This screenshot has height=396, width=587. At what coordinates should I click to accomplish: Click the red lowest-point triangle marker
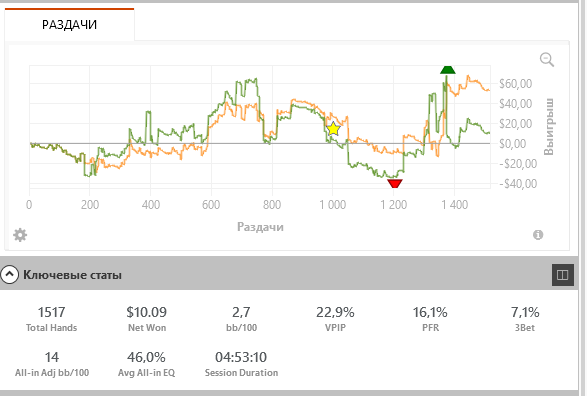click(x=395, y=183)
